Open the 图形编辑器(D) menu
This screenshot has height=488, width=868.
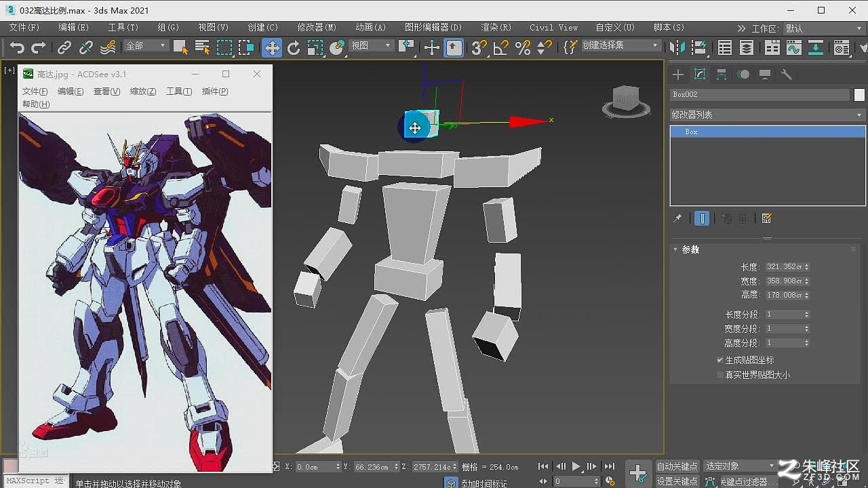[433, 28]
